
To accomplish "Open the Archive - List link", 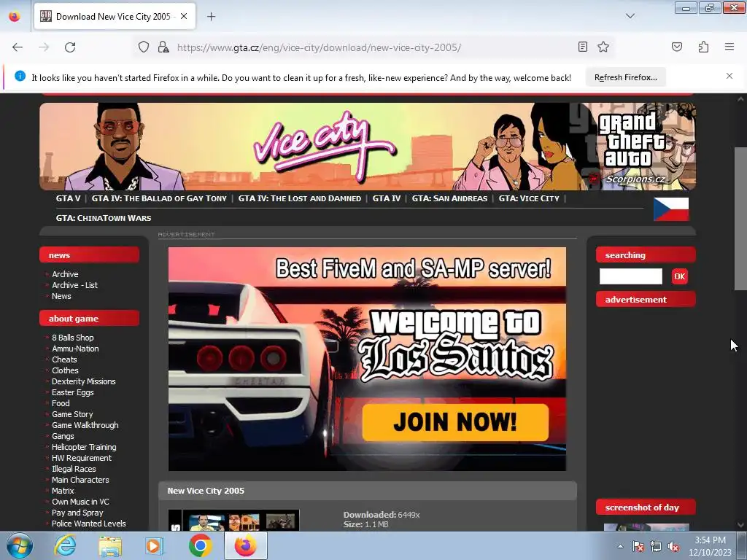I will click(x=75, y=285).
